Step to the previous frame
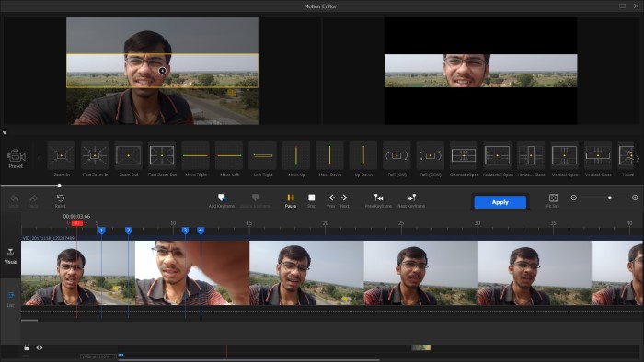This screenshot has height=362, width=644. tap(331, 201)
